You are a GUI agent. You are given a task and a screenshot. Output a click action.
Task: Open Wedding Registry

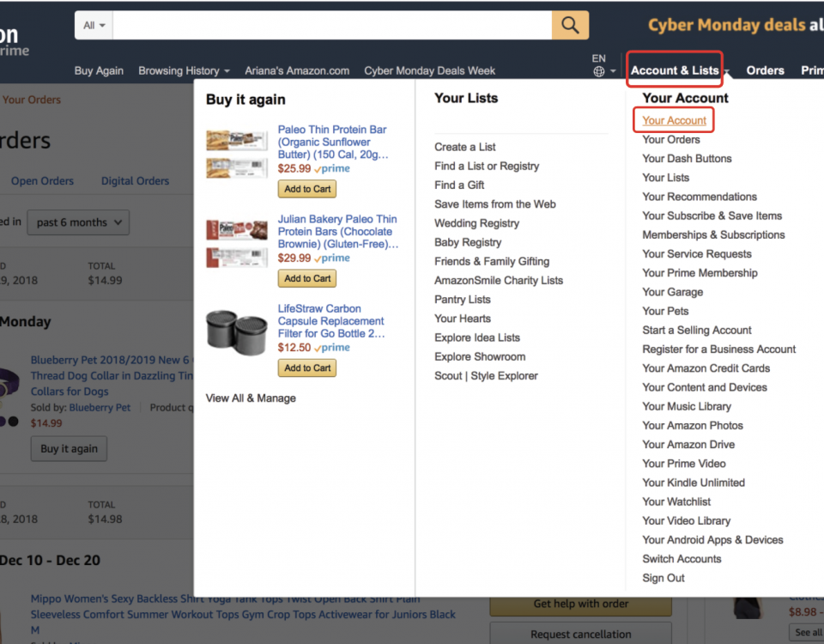[x=476, y=223]
